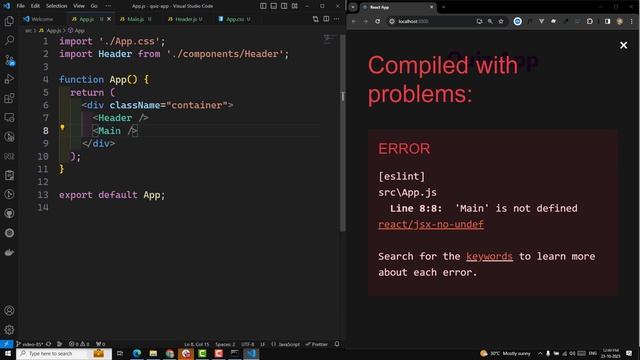Click the Windows Start button
The width and height of the screenshot is (640, 360).
(7, 353)
